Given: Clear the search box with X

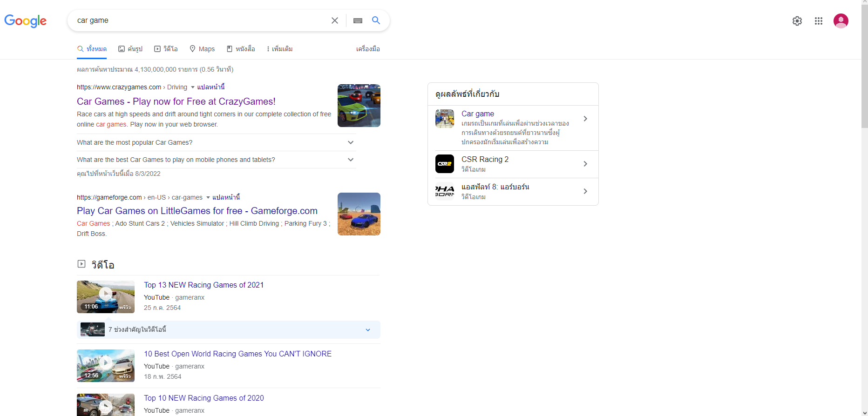Looking at the screenshot, I should coord(335,20).
